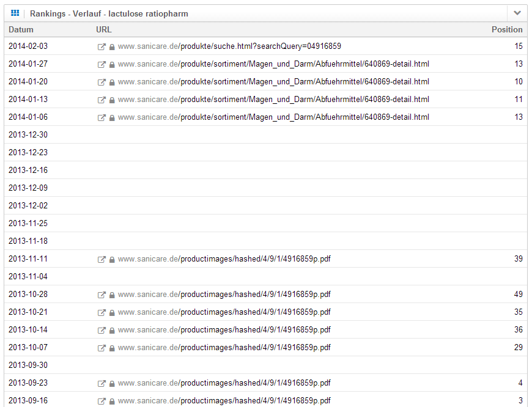Click the lock icon in 2013-10-28 row

112,295
